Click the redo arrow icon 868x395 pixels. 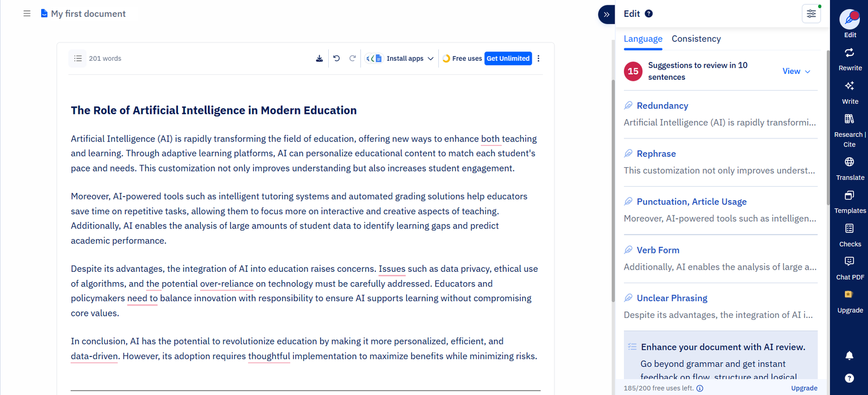[x=353, y=59]
